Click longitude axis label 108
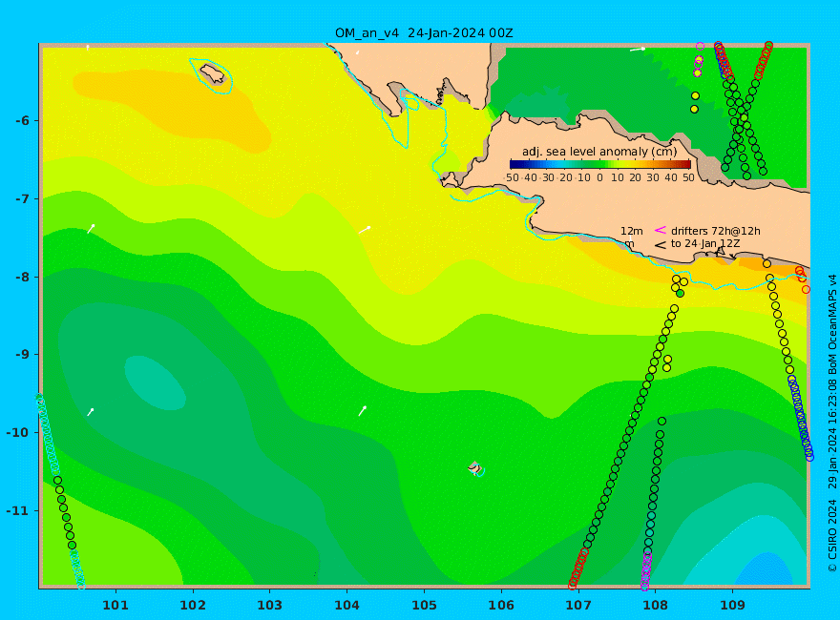 point(655,605)
